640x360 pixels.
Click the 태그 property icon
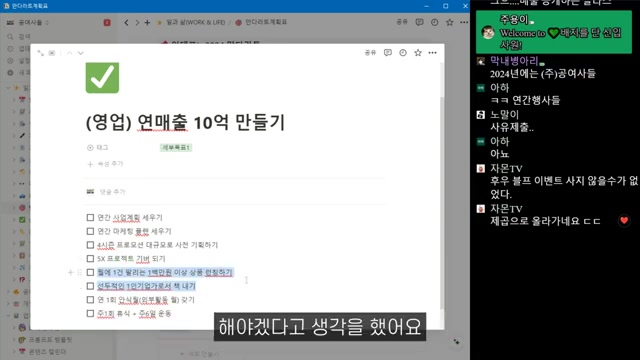pyautogui.click(x=90, y=147)
